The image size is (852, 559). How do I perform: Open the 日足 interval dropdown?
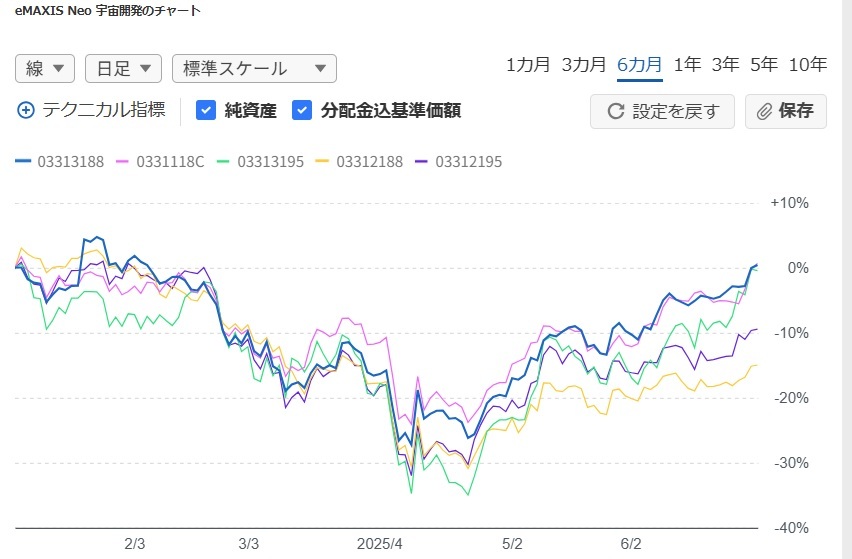click(x=123, y=68)
